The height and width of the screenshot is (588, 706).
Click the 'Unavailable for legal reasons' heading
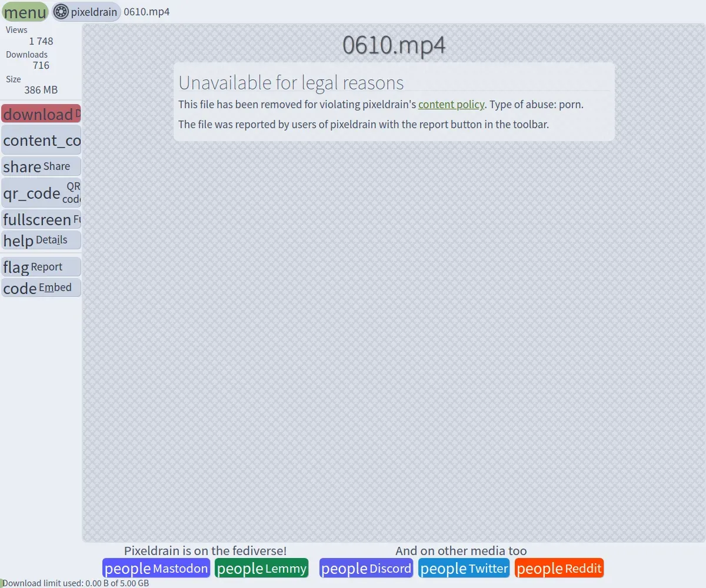291,82
